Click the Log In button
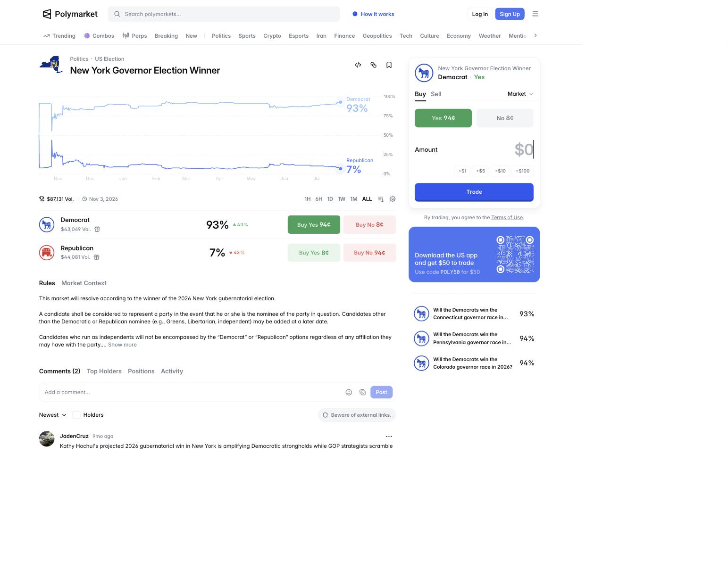The image size is (728, 561). pos(480,14)
